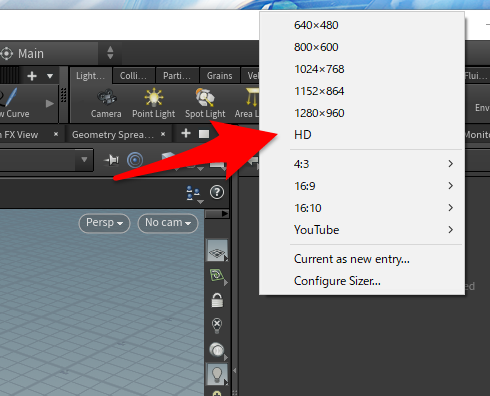Click the green snapping options icon

pos(217,276)
